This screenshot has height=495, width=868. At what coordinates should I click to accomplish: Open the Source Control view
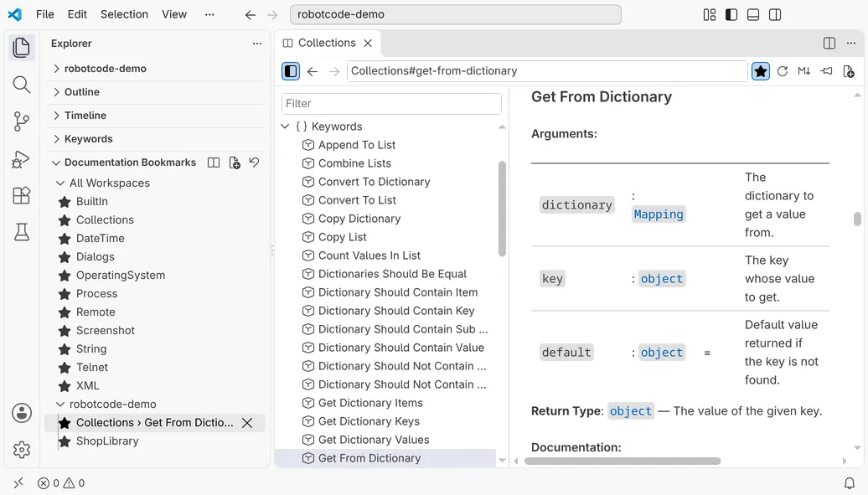coord(22,121)
